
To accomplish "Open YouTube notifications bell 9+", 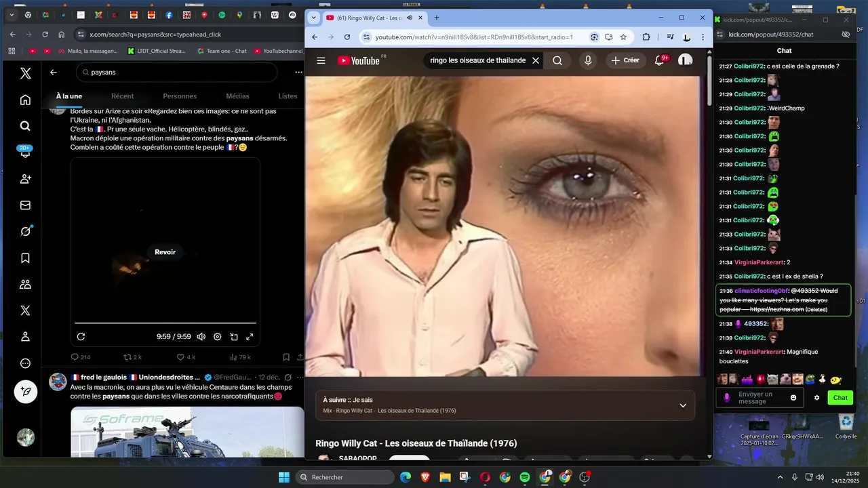I will 659,60.
